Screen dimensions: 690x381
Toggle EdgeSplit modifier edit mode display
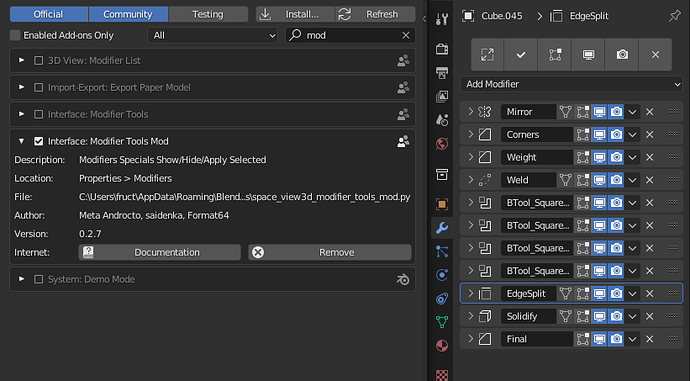pyautogui.click(x=583, y=293)
